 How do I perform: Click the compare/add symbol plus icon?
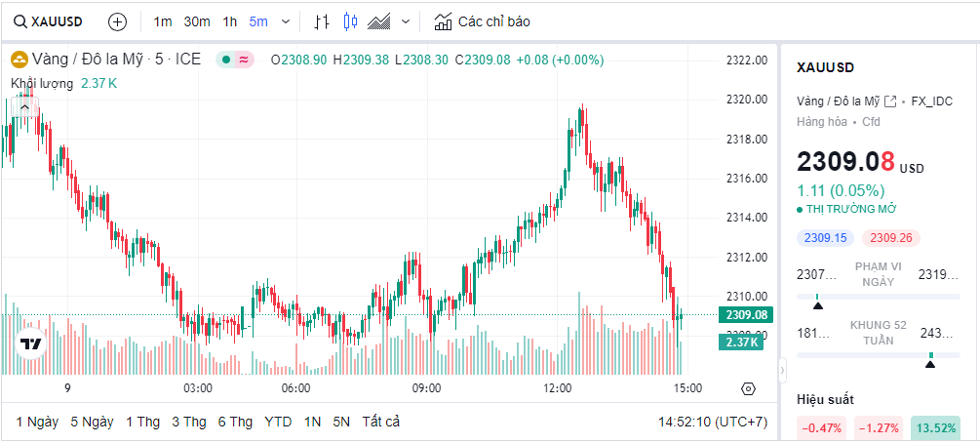[117, 21]
